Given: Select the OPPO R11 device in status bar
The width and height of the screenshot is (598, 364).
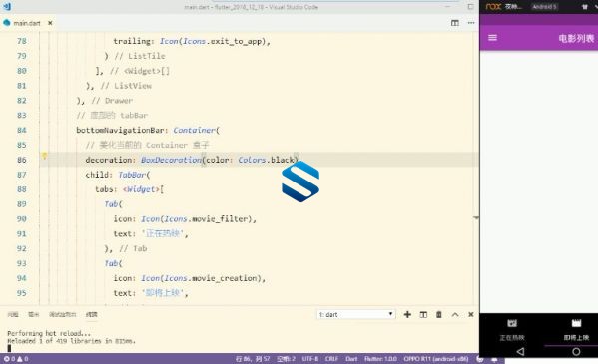Looking at the screenshot, I should [x=436, y=359].
